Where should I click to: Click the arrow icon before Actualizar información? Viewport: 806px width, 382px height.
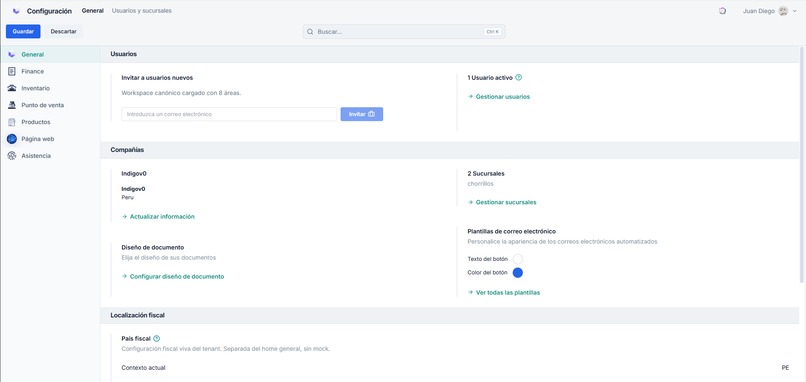[x=124, y=217]
